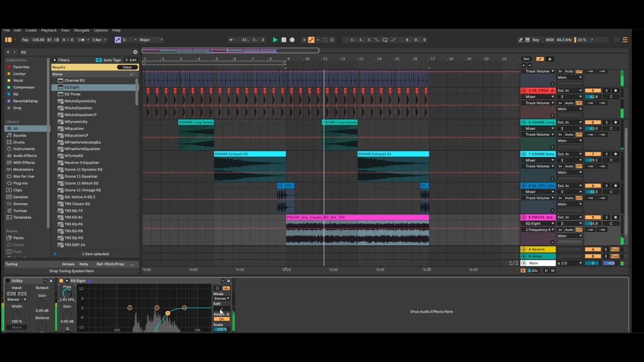Click the Set locator button

526,59
